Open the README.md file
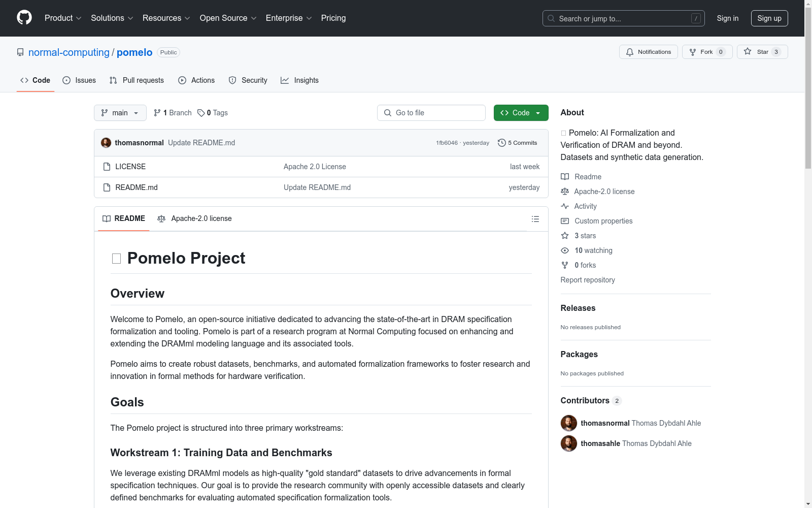The image size is (812, 508). (137, 187)
